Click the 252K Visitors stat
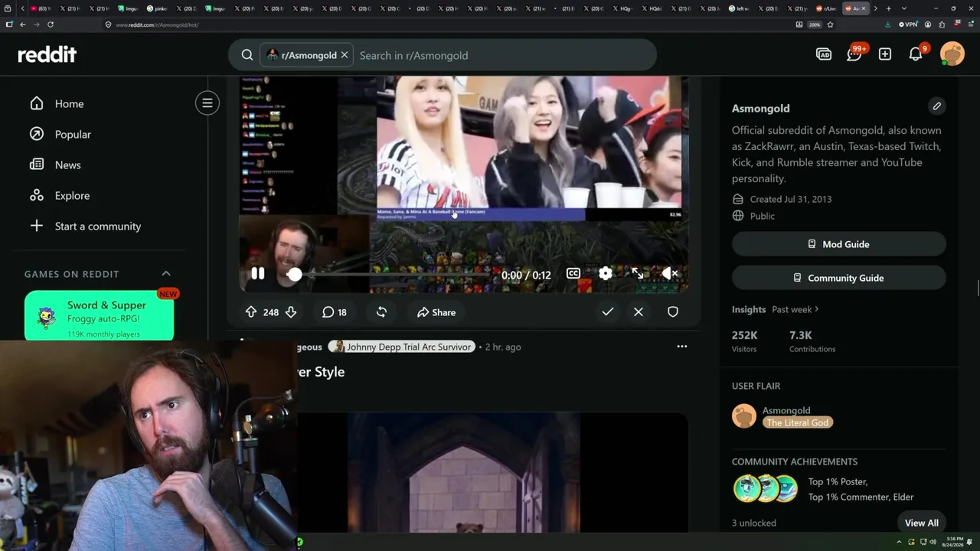 tap(745, 341)
